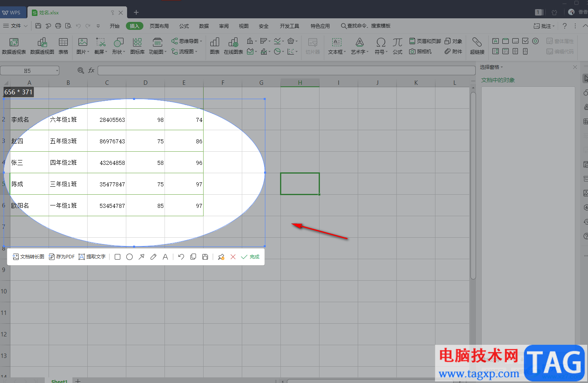Switch to 视图 tab
The width and height of the screenshot is (588, 383).
click(244, 26)
